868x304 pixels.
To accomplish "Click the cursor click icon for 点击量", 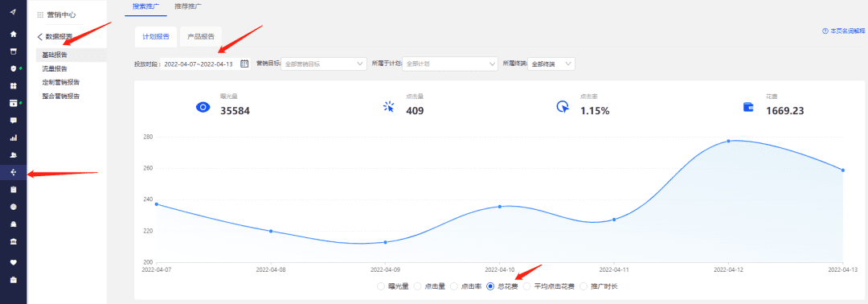I will 389,107.
